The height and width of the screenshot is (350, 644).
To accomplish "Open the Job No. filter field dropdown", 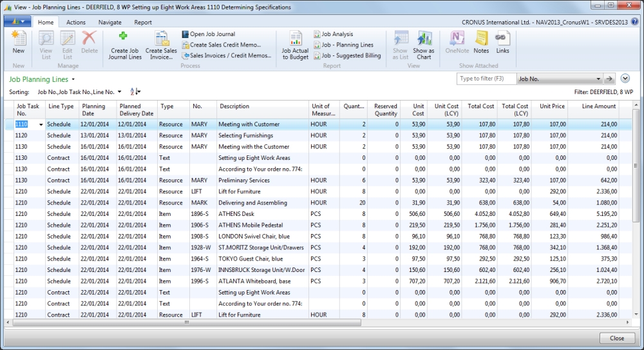I will (598, 79).
